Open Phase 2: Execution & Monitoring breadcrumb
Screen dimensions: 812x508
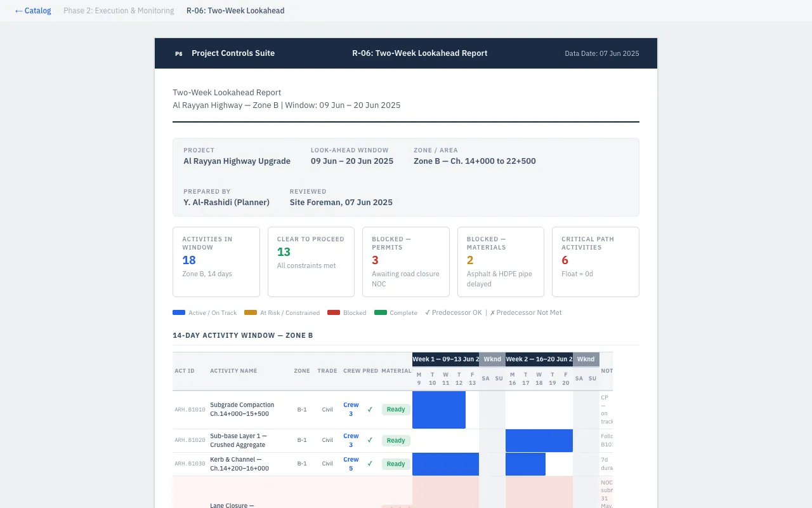click(x=119, y=11)
